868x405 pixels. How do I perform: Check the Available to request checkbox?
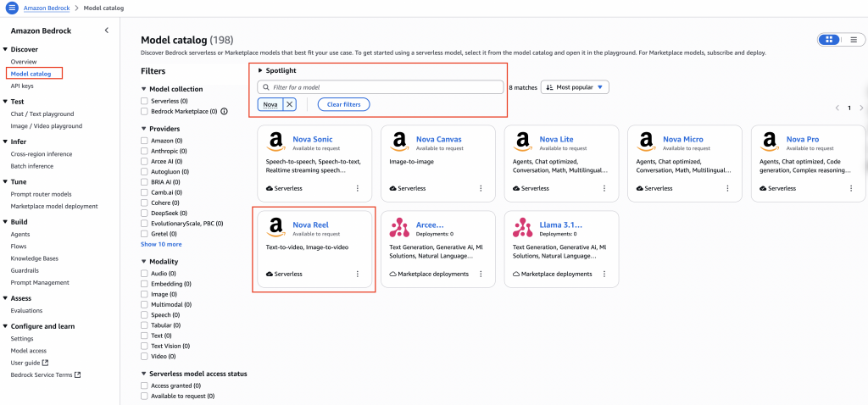click(144, 397)
